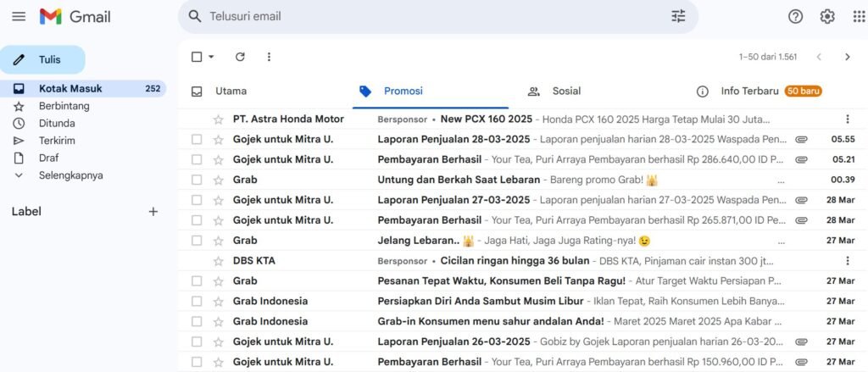Click the Gmail logo
The height and width of the screenshot is (372, 868).
click(75, 17)
